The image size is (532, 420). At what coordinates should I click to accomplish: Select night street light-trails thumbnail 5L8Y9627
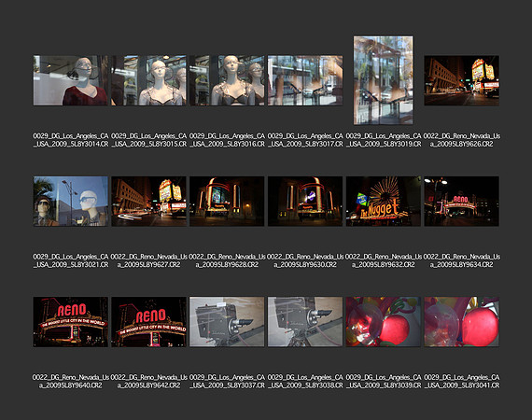[149, 202]
